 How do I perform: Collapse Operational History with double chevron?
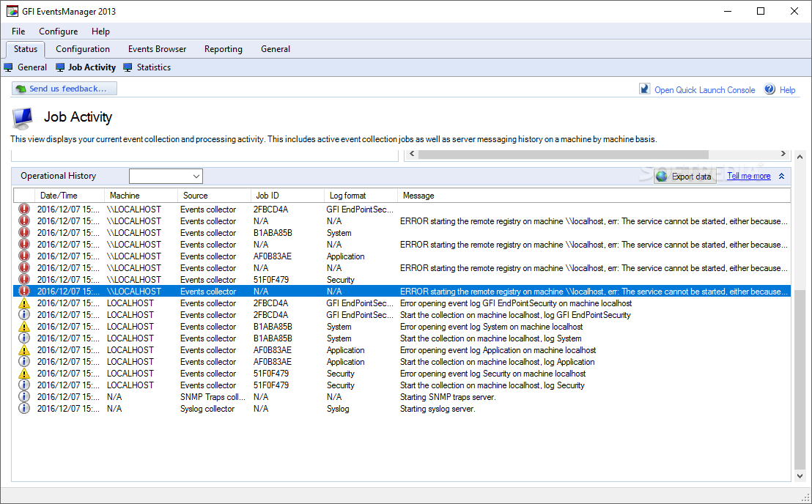pos(781,177)
